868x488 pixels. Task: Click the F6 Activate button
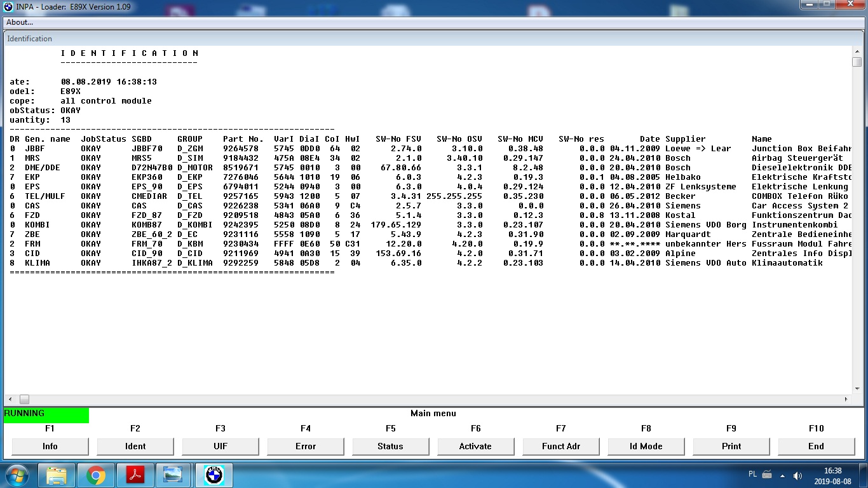coord(476,446)
